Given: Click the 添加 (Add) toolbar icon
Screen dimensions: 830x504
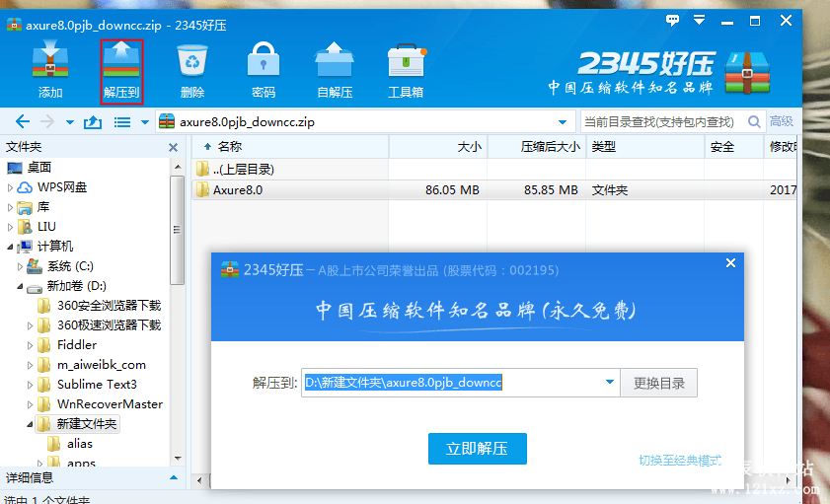Looking at the screenshot, I should click(50, 69).
